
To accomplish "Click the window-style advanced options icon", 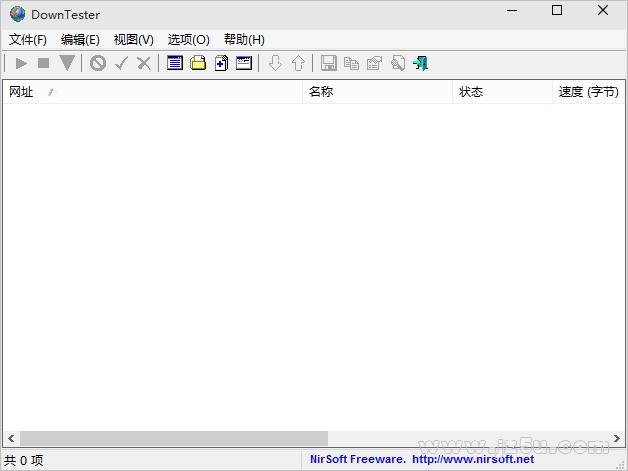I will click(x=244, y=63).
